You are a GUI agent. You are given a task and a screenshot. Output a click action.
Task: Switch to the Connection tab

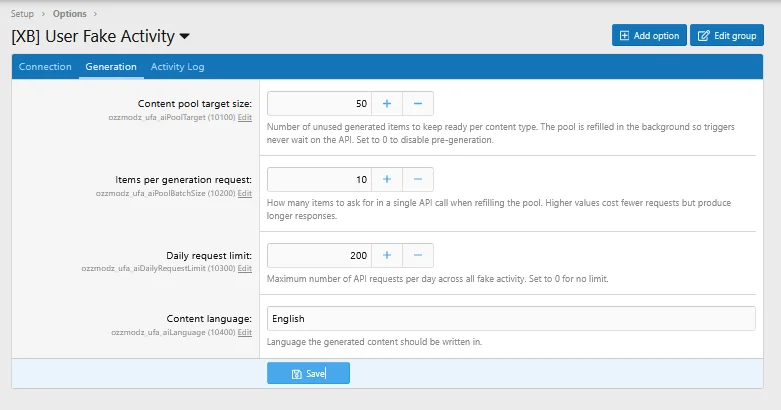pyautogui.click(x=45, y=67)
